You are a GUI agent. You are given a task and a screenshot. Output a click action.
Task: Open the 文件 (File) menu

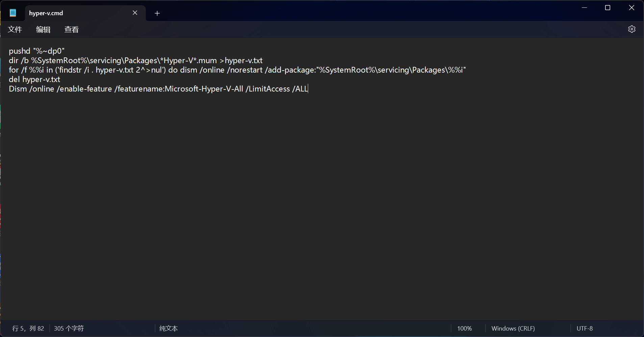[x=15, y=30]
